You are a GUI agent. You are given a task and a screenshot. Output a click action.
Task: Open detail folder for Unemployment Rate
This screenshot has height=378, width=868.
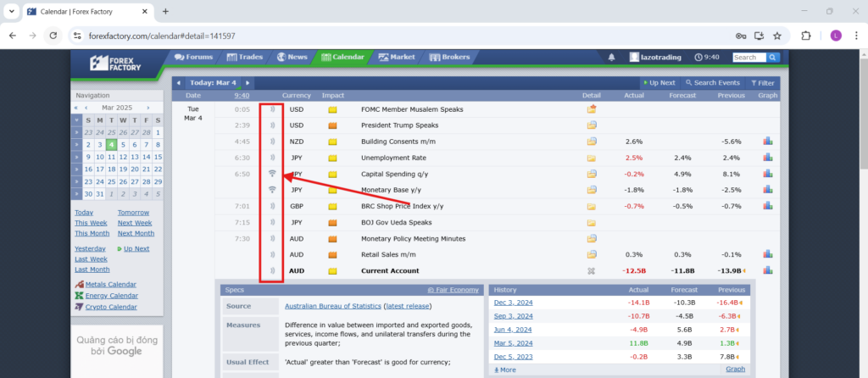(x=591, y=158)
